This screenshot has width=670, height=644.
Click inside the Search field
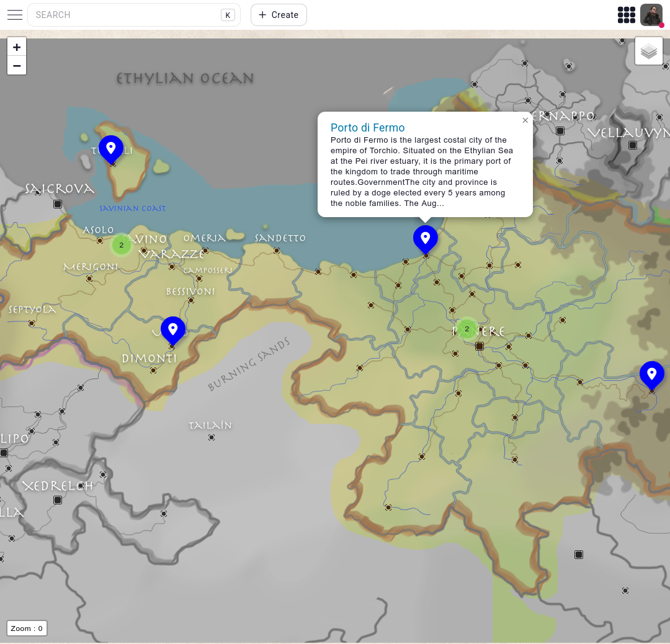[124, 14]
